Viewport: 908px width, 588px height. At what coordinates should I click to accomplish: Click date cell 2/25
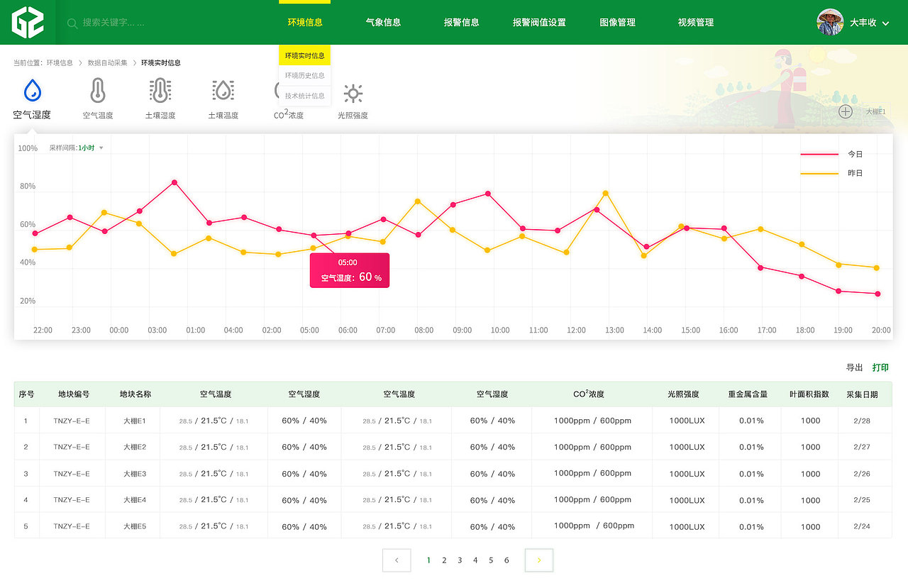click(x=862, y=500)
